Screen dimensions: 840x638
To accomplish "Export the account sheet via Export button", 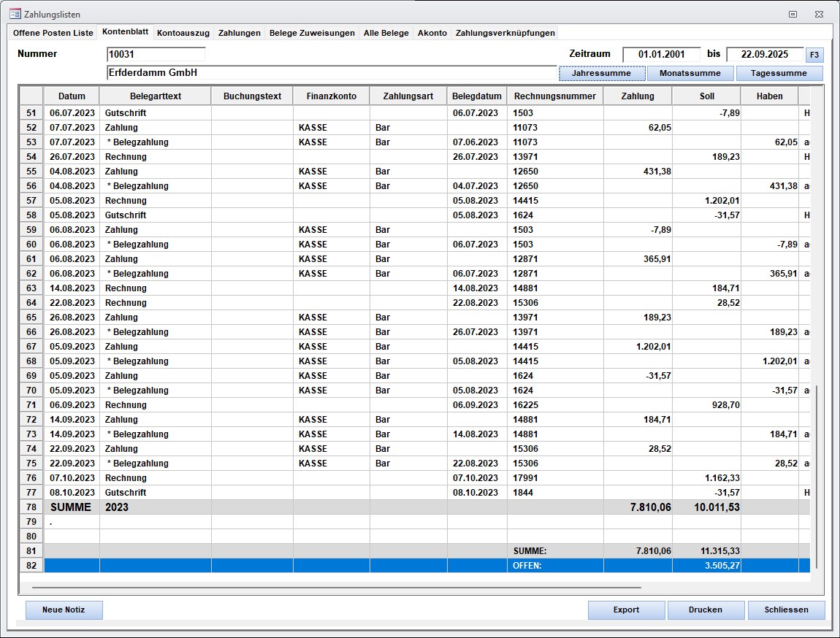I will pyautogui.click(x=626, y=610).
